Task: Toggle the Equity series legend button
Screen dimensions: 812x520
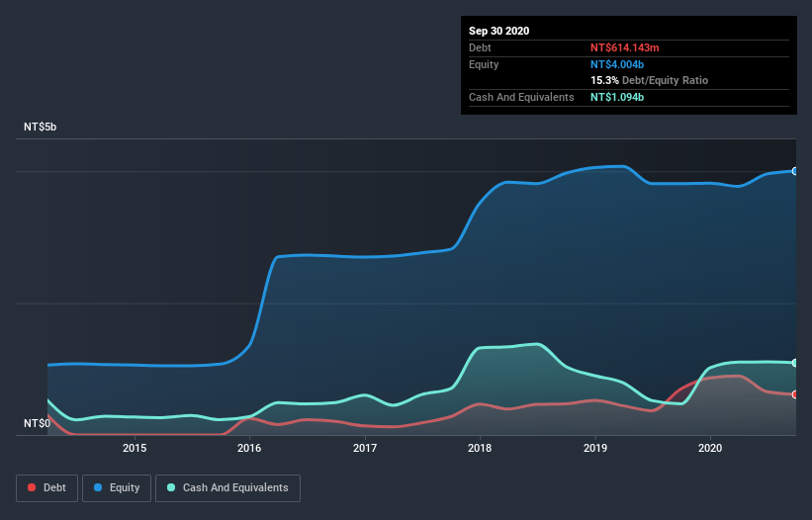Action: point(117,488)
